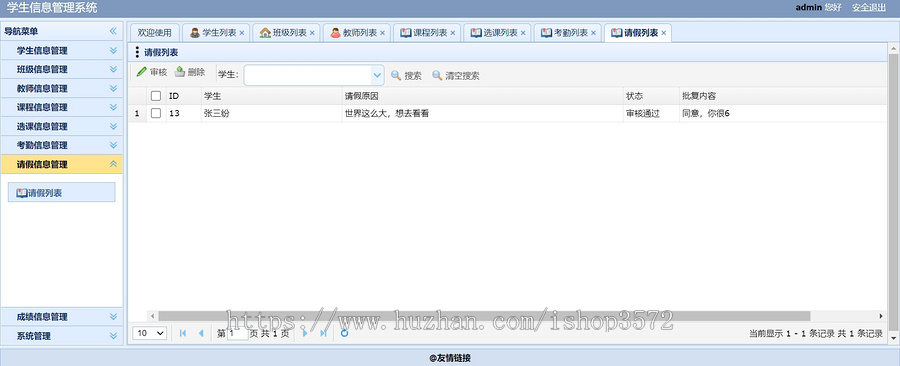900x366 pixels.
Task: Close the 选课列表 tab
Action: click(523, 33)
